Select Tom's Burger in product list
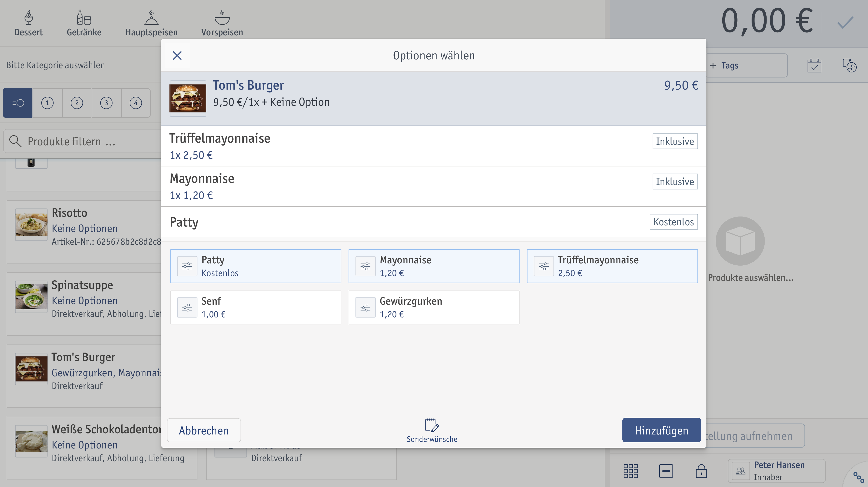Viewport: 868px width, 487px height. 84,376
